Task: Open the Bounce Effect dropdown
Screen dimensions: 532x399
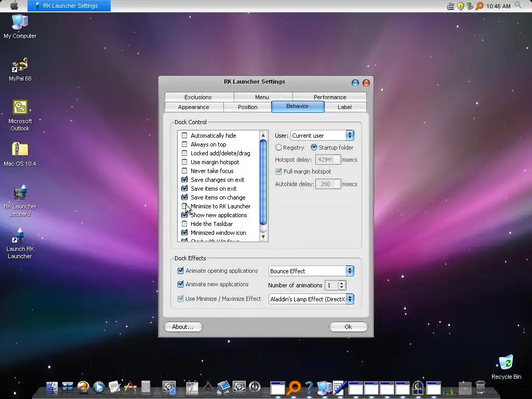Action: [311, 271]
